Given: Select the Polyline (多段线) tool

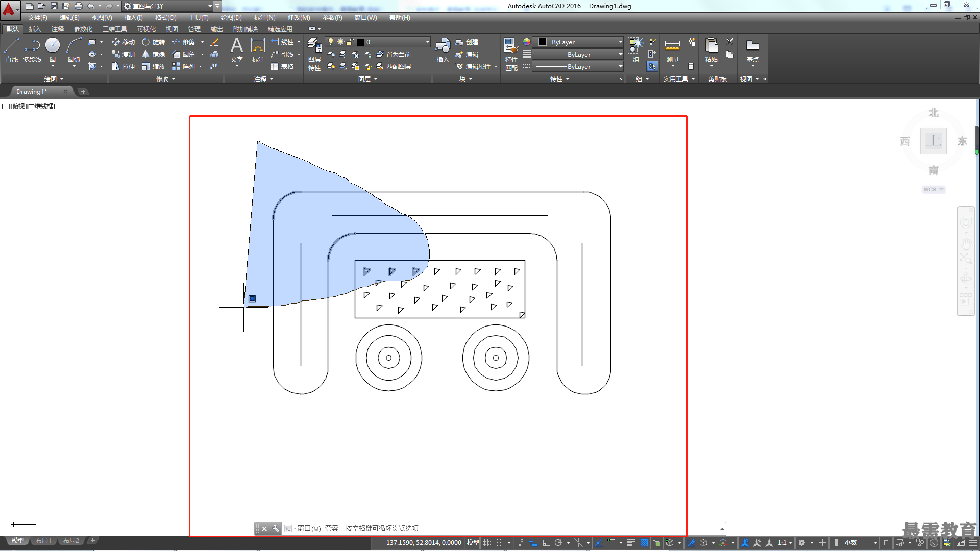Looking at the screenshot, I should coord(32,50).
